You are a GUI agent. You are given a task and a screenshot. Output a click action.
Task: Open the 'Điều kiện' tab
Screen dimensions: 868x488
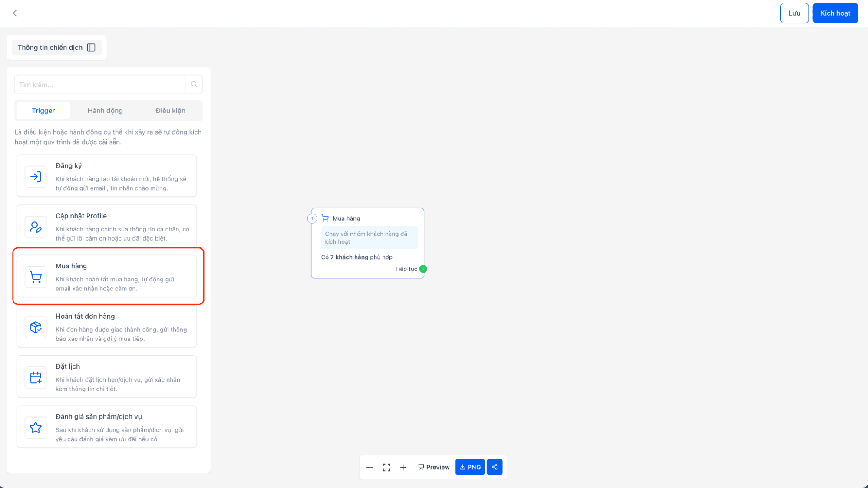coord(170,110)
